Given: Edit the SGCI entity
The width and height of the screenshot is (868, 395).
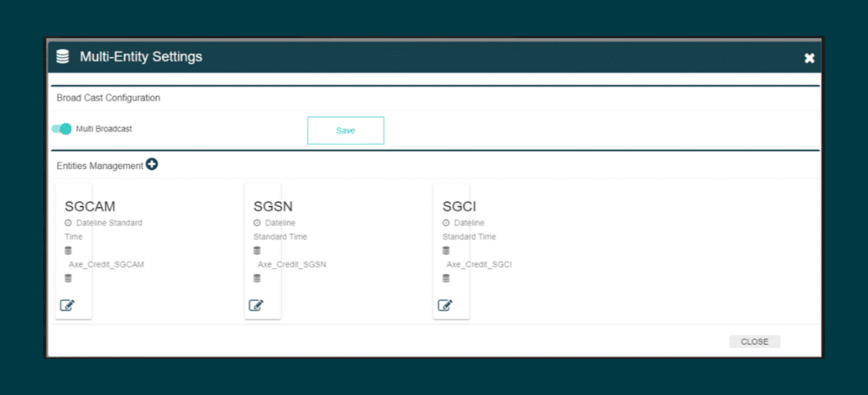Looking at the screenshot, I should pos(445,305).
